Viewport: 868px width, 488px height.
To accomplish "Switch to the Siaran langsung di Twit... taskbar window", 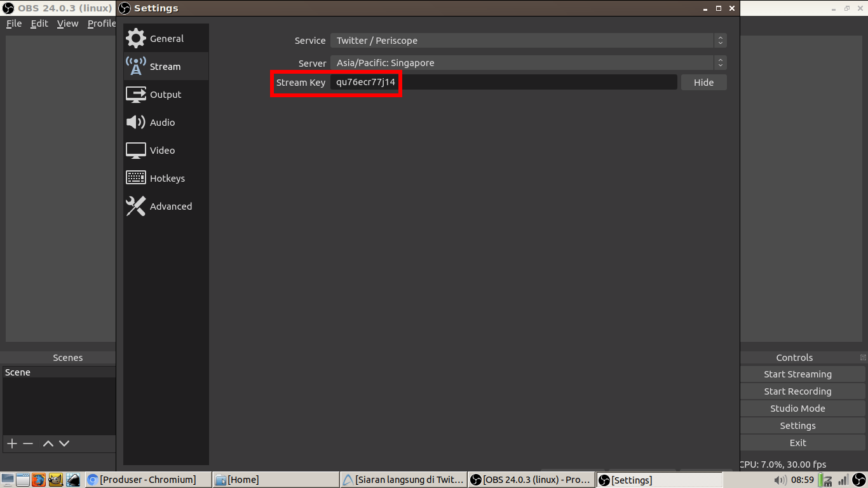I will (403, 480).
